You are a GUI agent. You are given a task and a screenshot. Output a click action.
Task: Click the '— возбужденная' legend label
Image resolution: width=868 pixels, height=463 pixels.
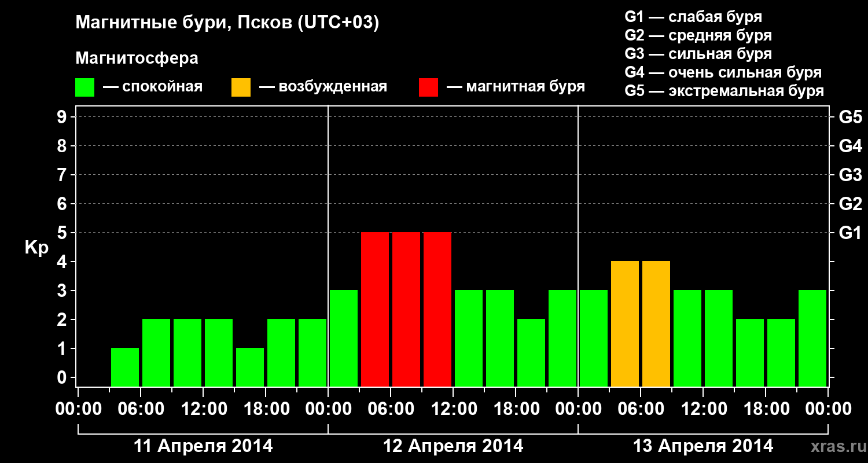[x=323, y=87]
